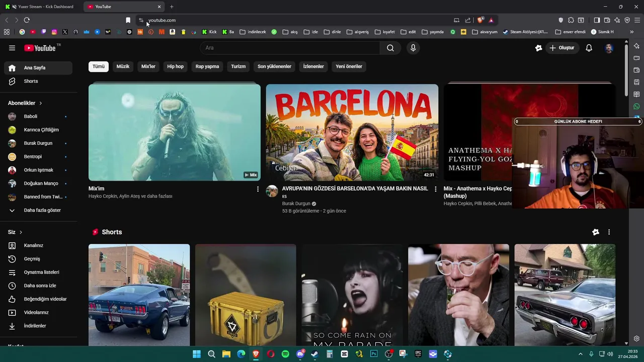Screen dimensions: 644x362
Task: Open more options for Mix'im
Action: pos(258,189)
